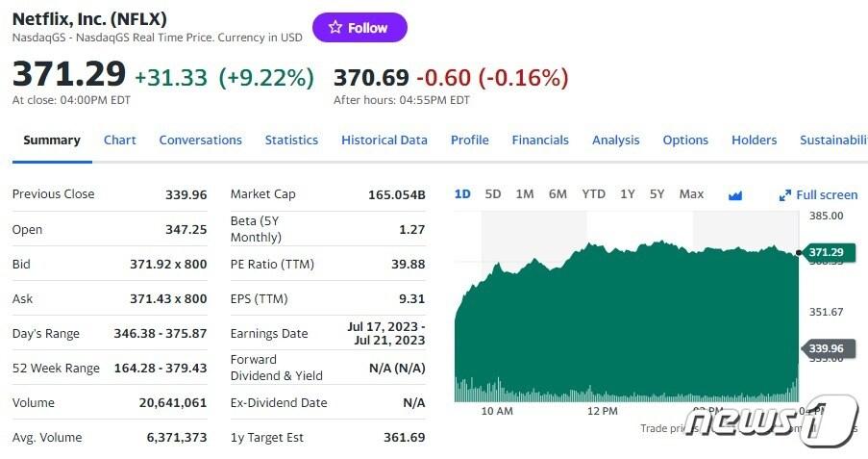
Task: Click the Full screen expand arrows icon
Action: click(x=784, y=195)
